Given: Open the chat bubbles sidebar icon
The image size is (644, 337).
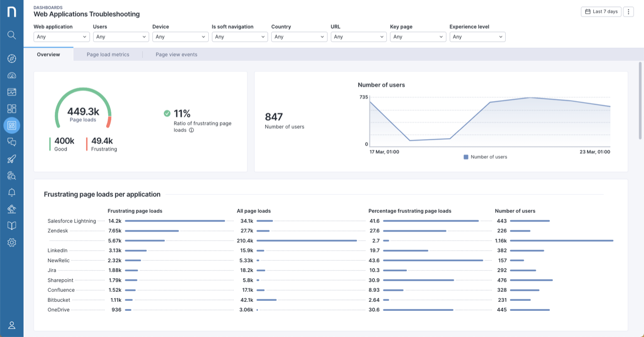Looking at the screenshot, I should pos(12,142).
